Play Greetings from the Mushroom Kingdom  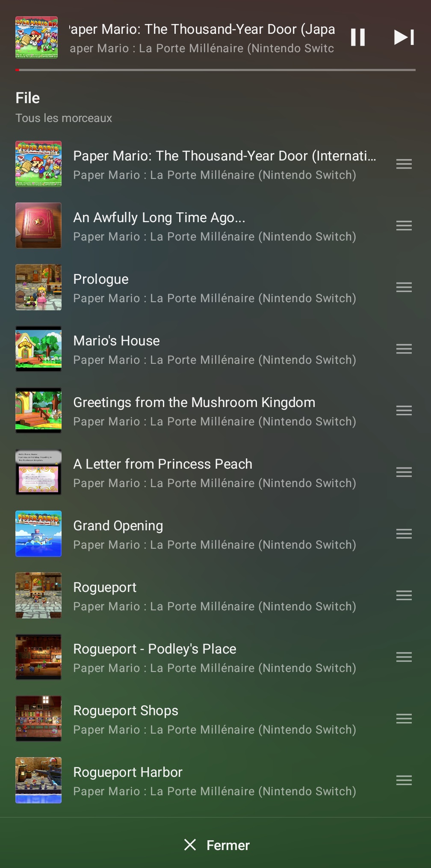point(194,403)
